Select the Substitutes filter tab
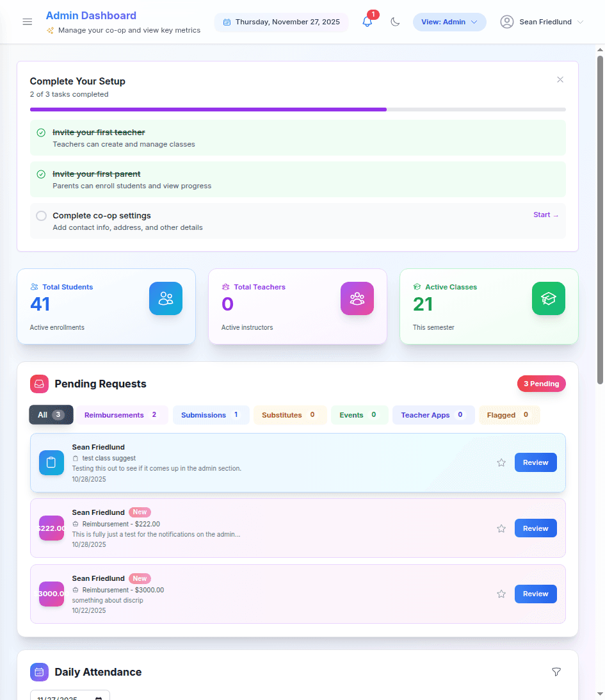The height and width of the screenshot is (700, 605). (288, 414)
